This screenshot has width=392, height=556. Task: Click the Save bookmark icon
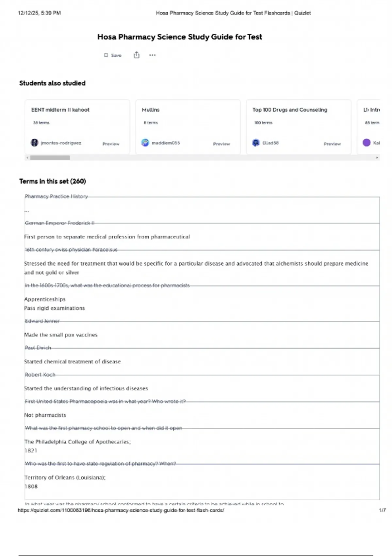coord(106,55)
